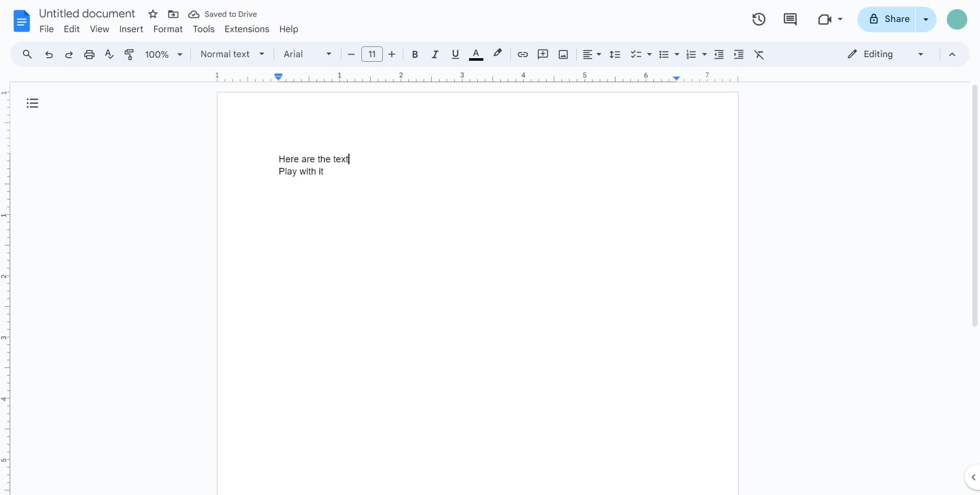Select the Paint format tool

[130, 54]
